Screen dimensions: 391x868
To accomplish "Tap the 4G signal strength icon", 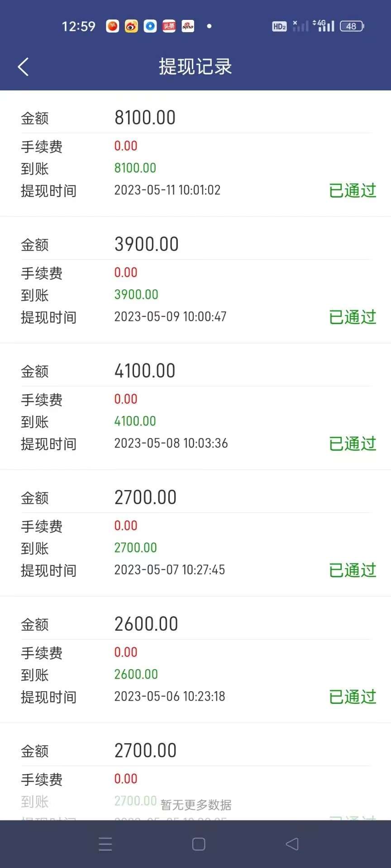I will 324,26.
